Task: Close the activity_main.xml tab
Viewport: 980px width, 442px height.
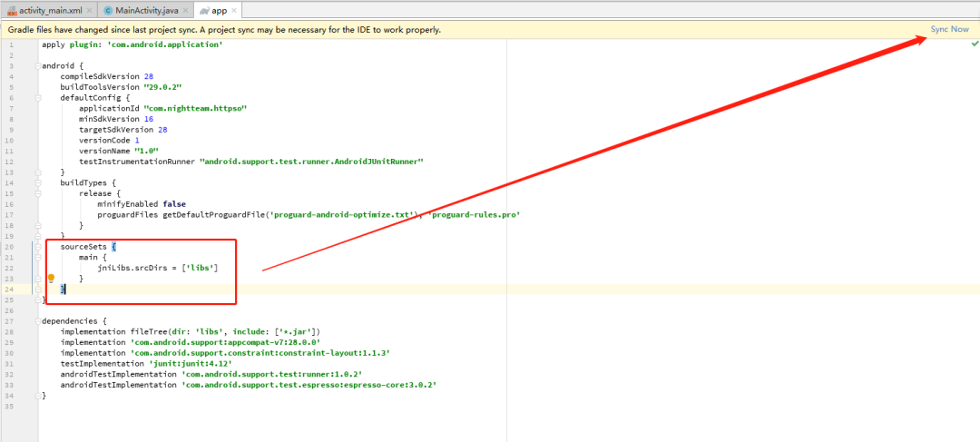Action: (x=89, y=11)
